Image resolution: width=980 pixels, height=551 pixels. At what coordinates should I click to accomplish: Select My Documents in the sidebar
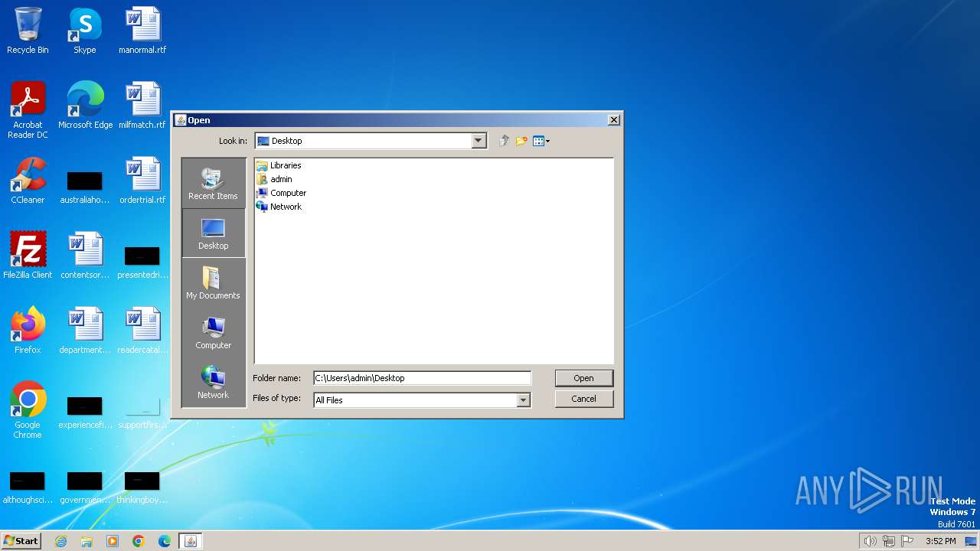[213, 283]
